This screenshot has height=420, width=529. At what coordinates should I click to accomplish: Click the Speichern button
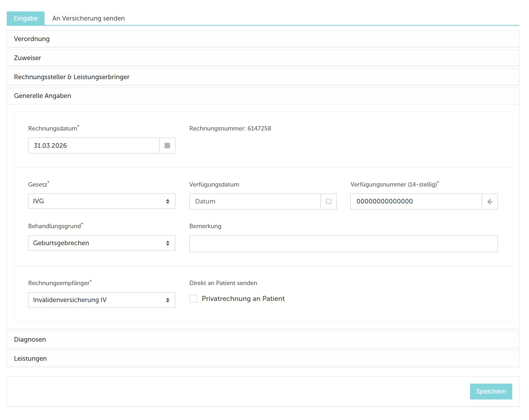[x=491, y=392]
